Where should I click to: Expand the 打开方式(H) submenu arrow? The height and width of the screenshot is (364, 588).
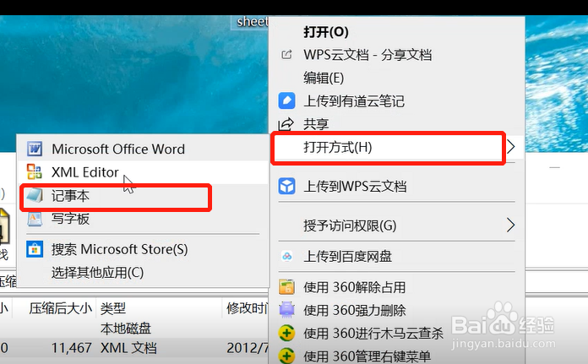pyautogui.click(x=511, y=147)
